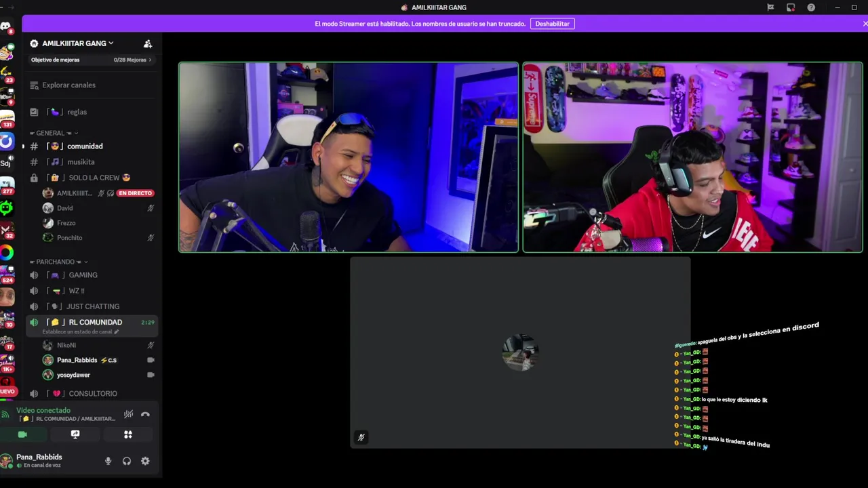Open the activities launcher button
The height and width of the screenshot is (488, 868).
coord(128,434)
